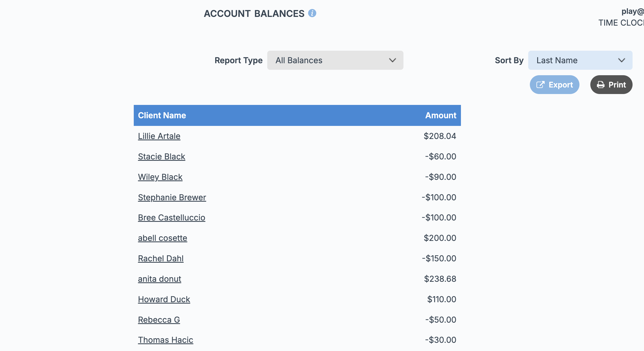This screenshot has height=351, width=644.
Task: Open the Report Type dropdown
Action: [335, 60]
